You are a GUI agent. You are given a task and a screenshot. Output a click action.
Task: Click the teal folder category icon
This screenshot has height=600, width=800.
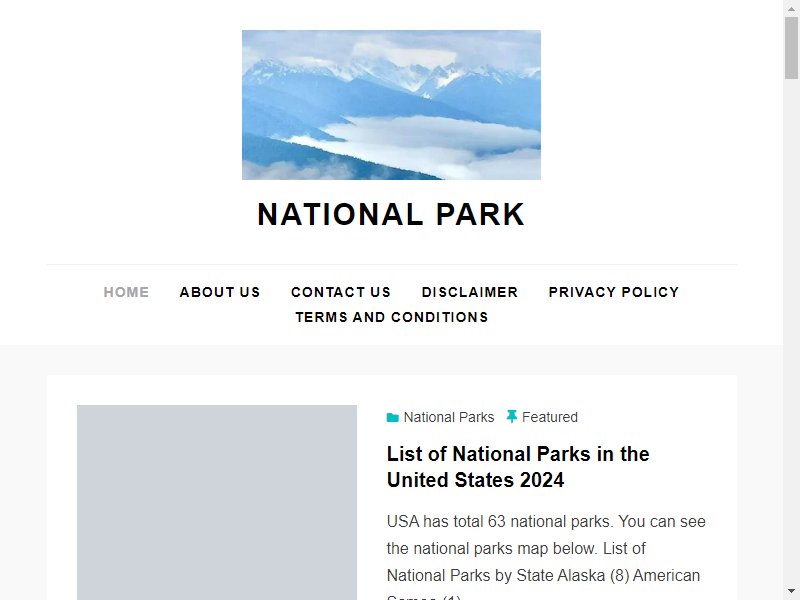coord(392,417)
